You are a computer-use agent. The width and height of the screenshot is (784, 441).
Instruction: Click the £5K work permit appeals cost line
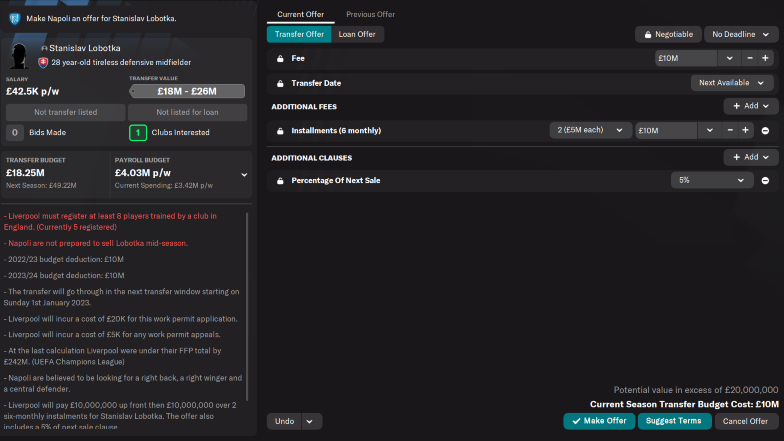tap(112, 334)
